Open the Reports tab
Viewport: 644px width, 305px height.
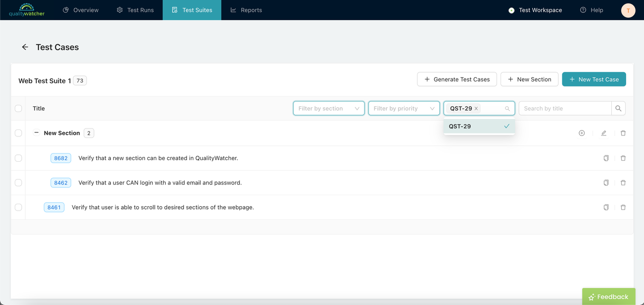tap(246, 10)
